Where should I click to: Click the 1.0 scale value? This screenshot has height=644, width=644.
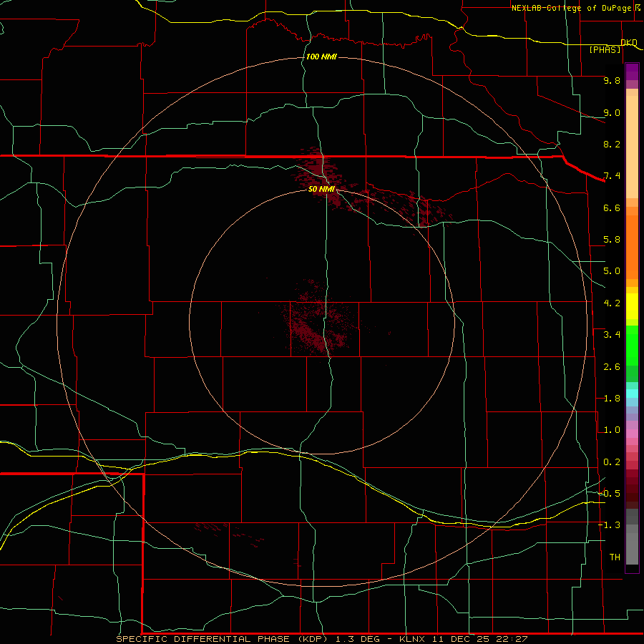612,430
